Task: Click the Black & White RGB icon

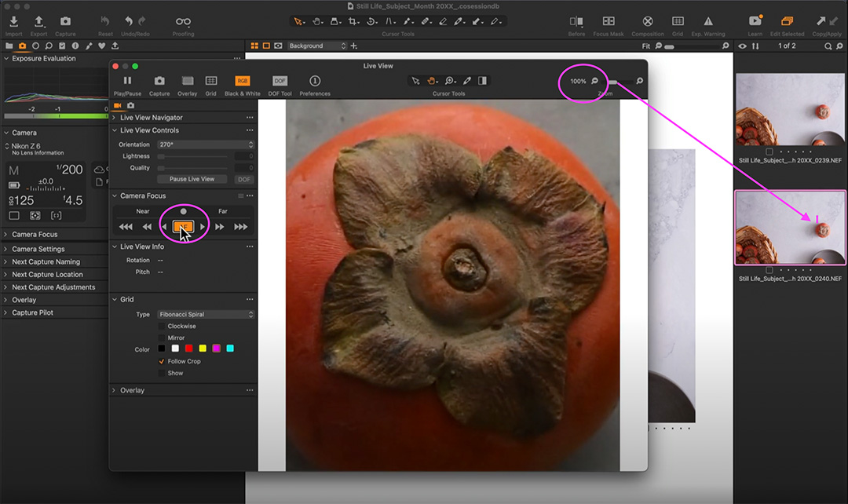Action: tap(243, 81)
